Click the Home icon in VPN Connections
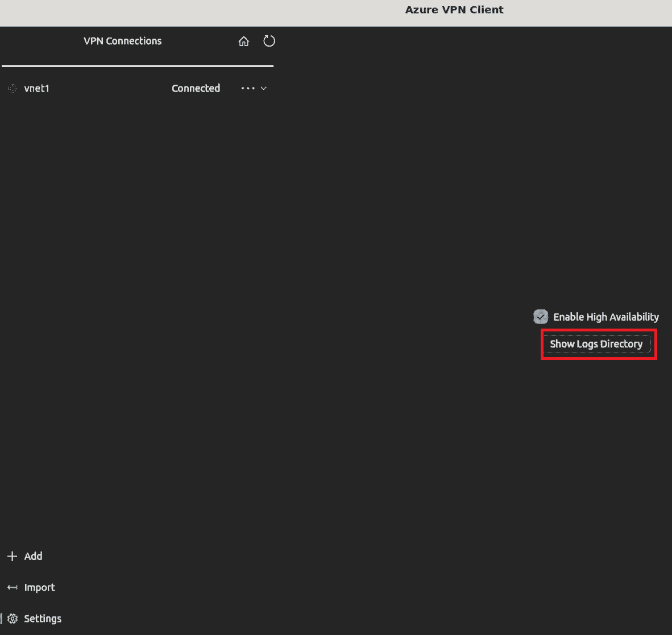 pyautogui.click(x=243, y=41)
